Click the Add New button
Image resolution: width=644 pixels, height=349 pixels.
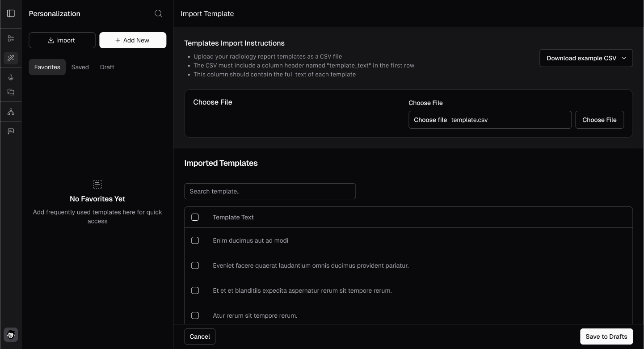pyautogui.click(x=133, y=40)
